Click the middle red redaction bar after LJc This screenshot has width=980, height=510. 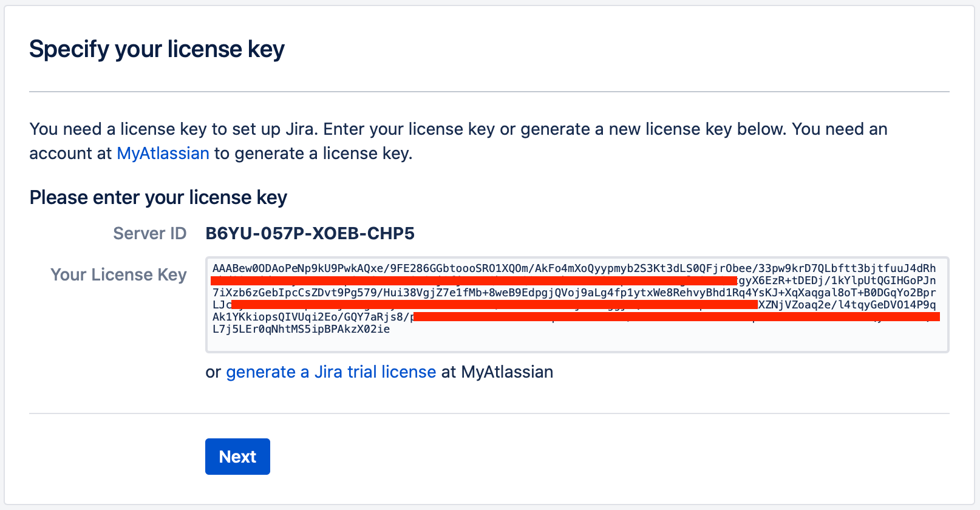click(494, 304)
